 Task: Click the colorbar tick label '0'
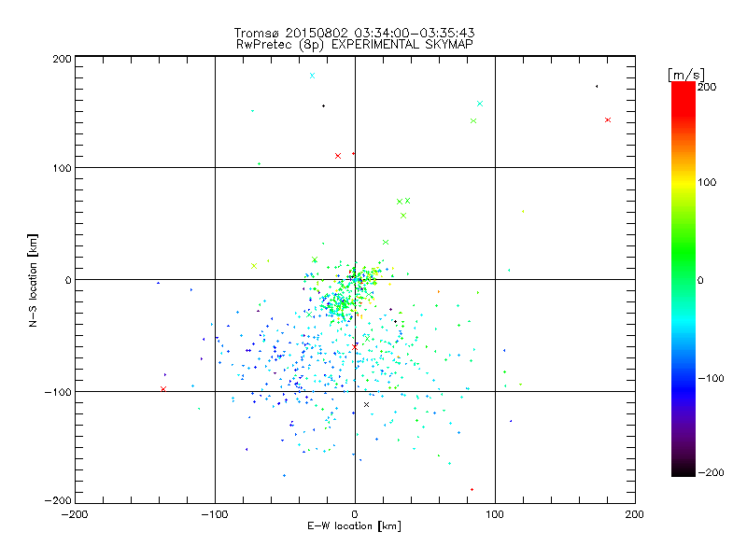[x=700, y=280]
